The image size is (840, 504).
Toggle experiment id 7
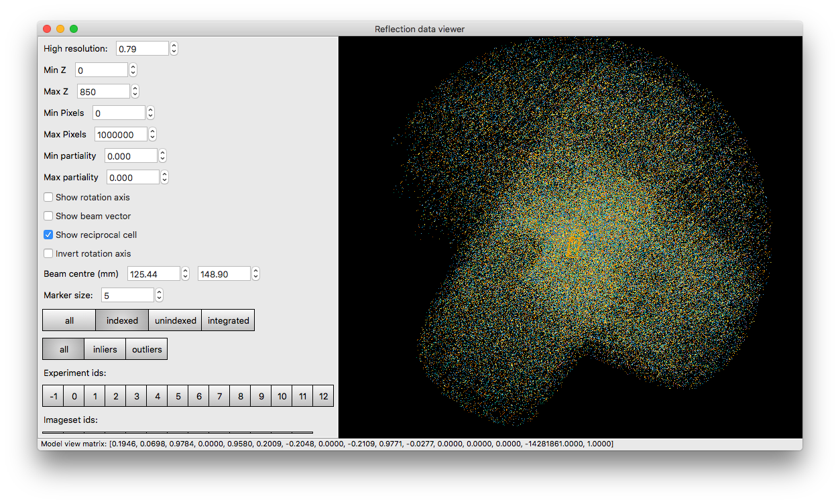pyautogui.click(x=219, y=396)
